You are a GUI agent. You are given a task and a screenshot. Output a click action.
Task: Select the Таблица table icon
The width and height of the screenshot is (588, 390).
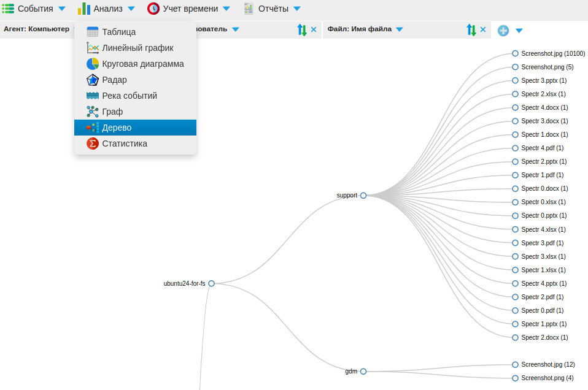tap(92, 32)
